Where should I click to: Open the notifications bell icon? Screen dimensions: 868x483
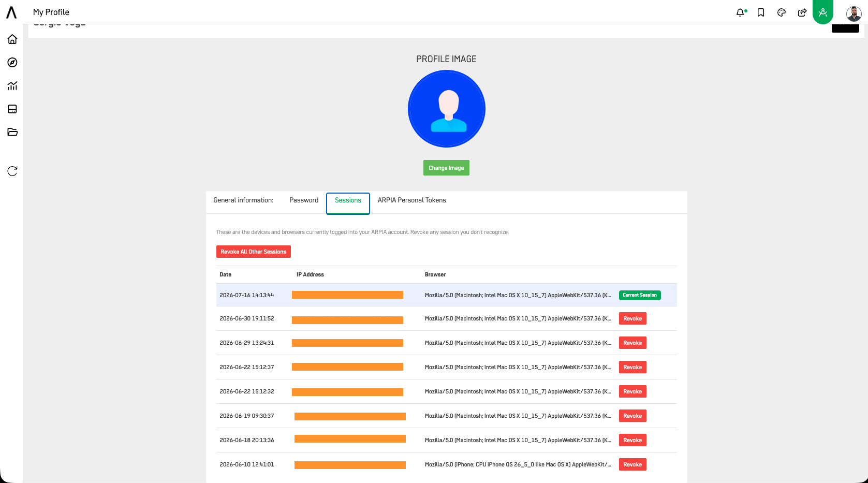click(741, 12)
